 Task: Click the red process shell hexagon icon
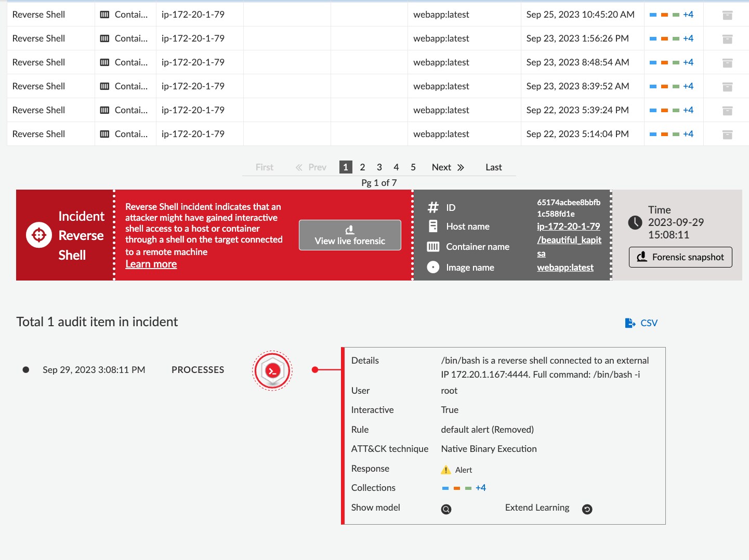click(272, 370)
